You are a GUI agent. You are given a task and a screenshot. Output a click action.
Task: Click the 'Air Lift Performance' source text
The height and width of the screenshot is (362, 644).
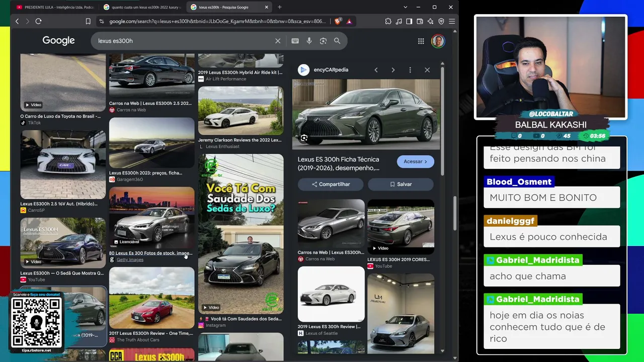(x=226, y=79)
